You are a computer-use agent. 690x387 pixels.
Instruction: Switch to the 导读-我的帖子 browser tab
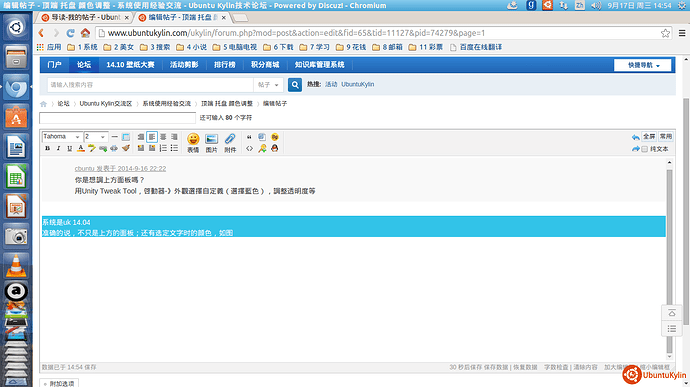click(x=84, y=17)
